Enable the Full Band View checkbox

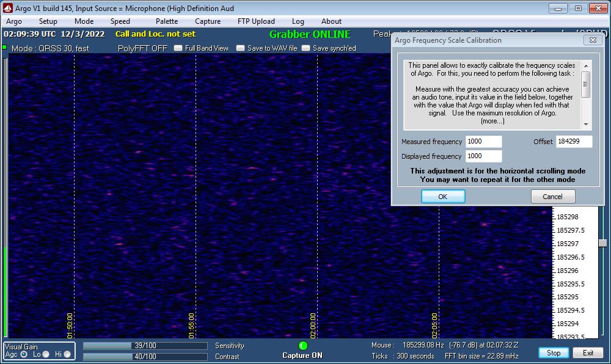pyautogui.click(x=178, y=48)
